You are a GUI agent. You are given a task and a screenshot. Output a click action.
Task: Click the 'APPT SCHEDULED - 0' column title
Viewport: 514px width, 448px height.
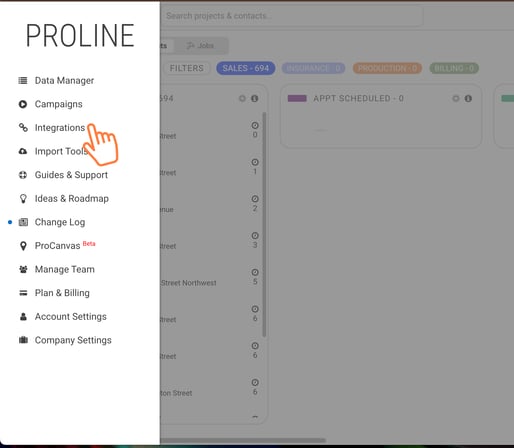pos(358,98)
